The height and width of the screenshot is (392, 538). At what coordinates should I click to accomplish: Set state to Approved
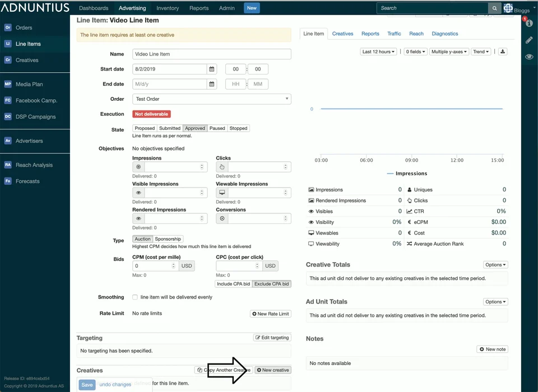(195, 128)
